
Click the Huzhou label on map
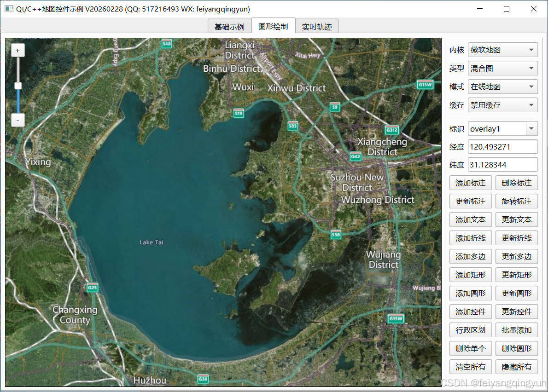(150, 380)
